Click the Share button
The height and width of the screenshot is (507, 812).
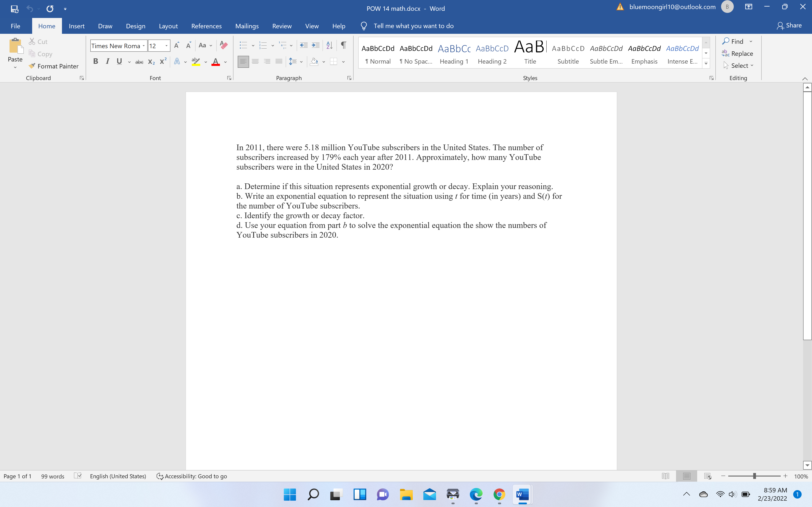tap(789, 25)
